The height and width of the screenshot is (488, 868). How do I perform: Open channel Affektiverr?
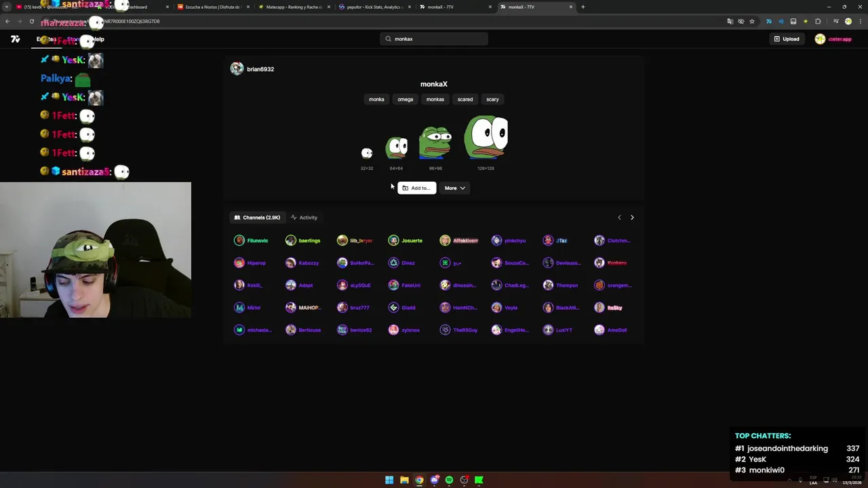(x=459, y=241)
